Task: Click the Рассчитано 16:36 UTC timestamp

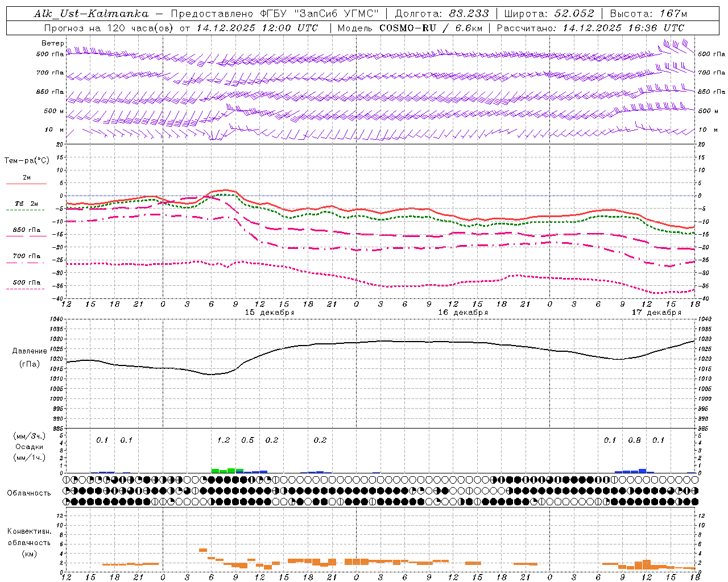Action: tap(591, 28)
